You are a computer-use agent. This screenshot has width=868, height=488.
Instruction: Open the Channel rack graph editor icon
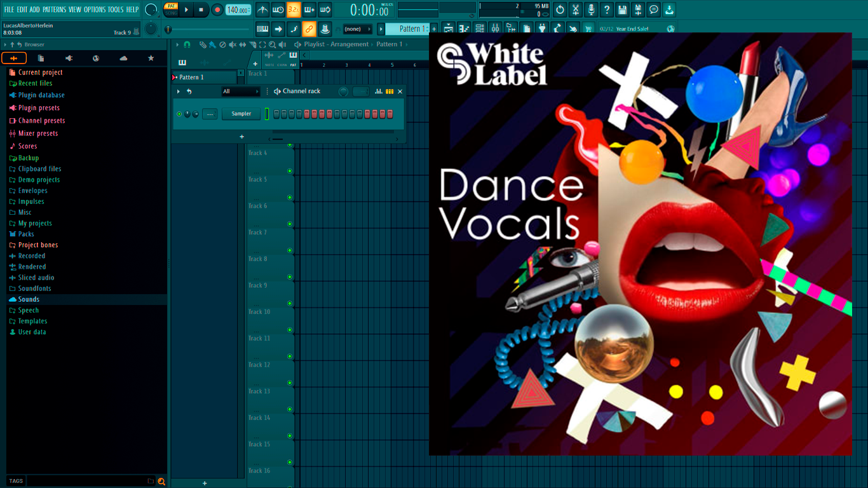tap(379, 91)
